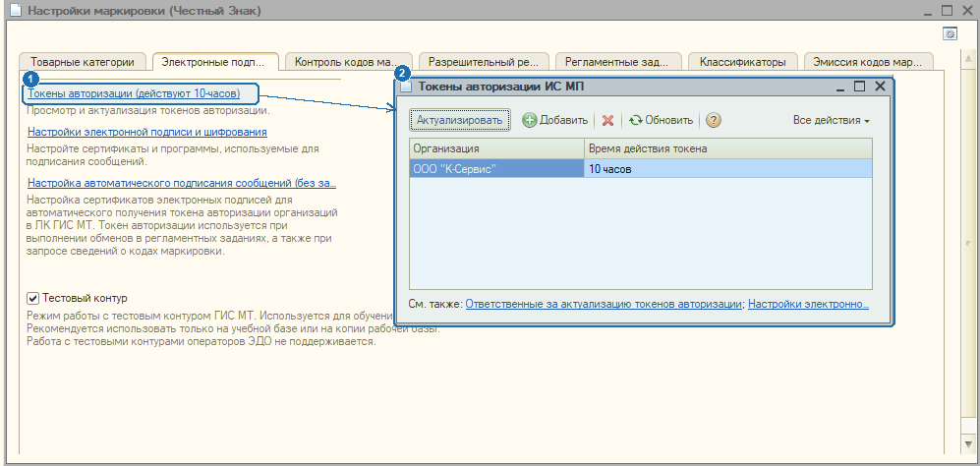Click green plus Добавить icon
Screen dimensions: 980x466
[530, 120]
